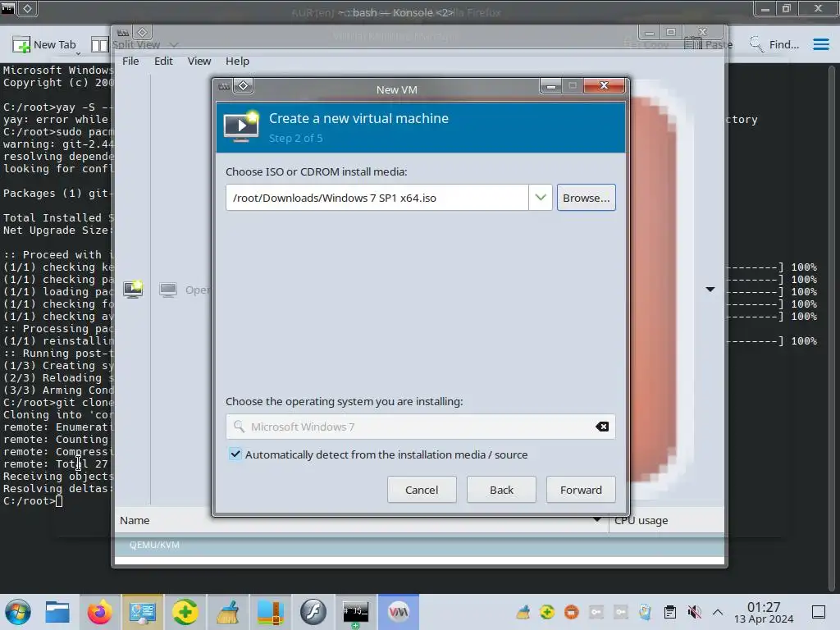
Task: Click the Konsole vertical scrollbar
Action: pyautogui.click(x=832, y=326)
